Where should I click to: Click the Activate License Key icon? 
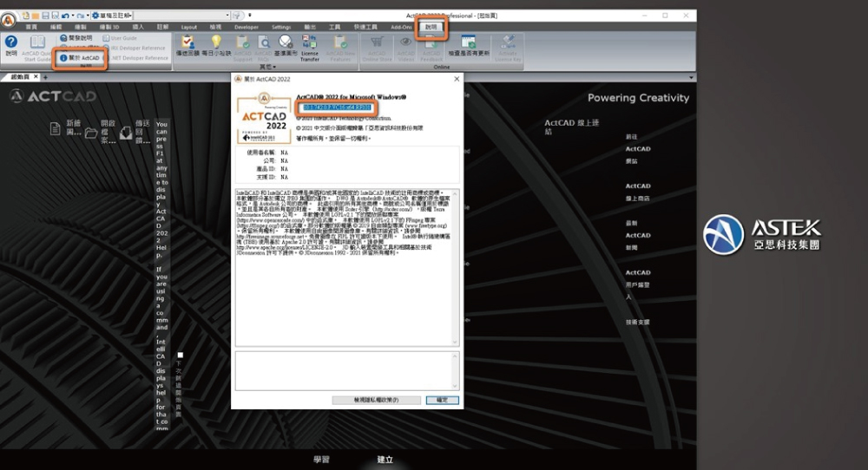[x=508, y=48]
